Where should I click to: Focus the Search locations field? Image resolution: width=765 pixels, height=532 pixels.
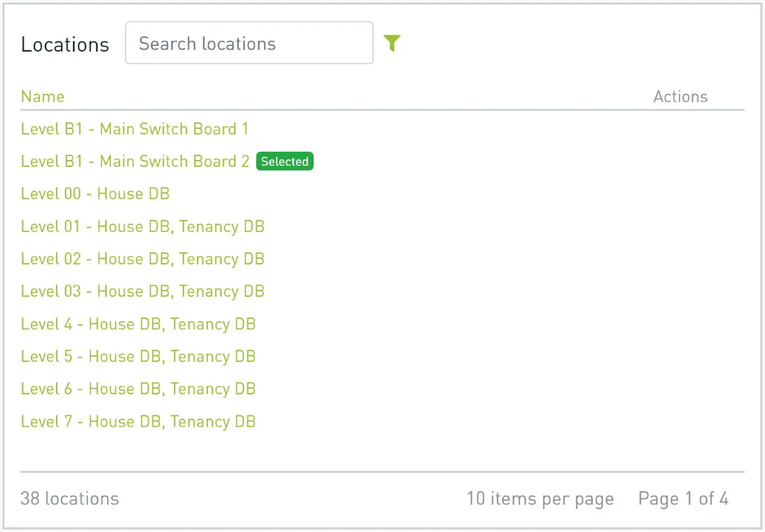249,43
